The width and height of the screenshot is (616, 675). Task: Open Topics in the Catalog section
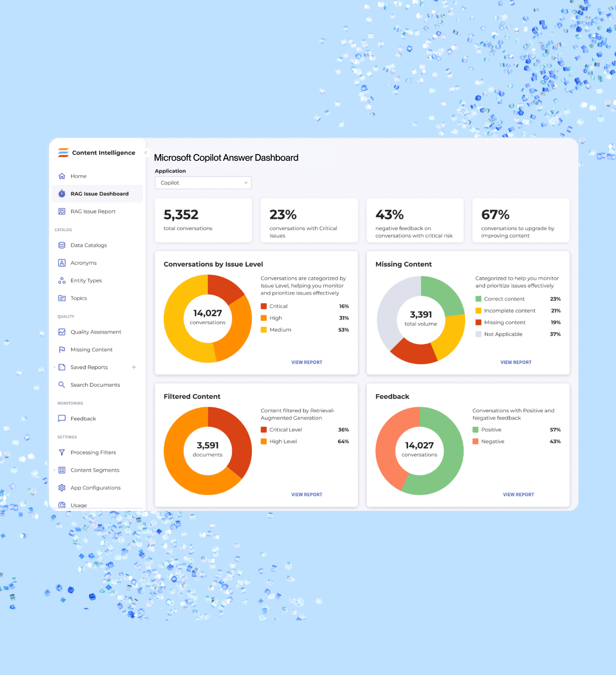97,298
